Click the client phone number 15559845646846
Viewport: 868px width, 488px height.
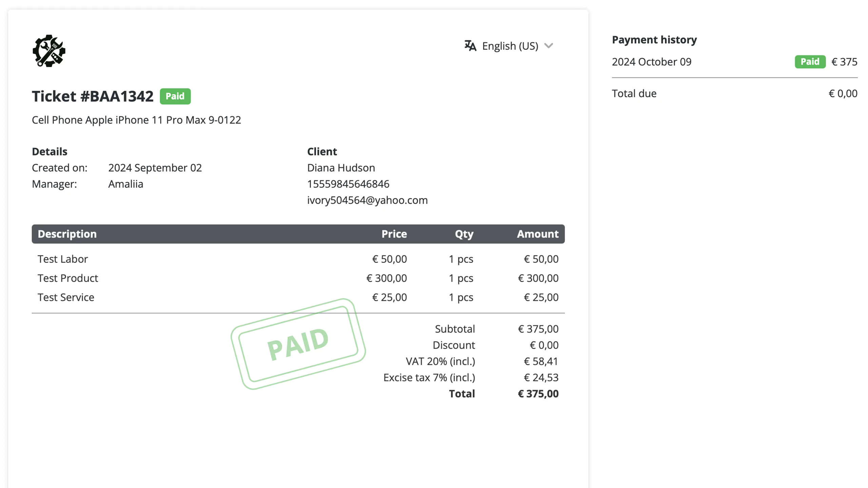tap(348, 184)
